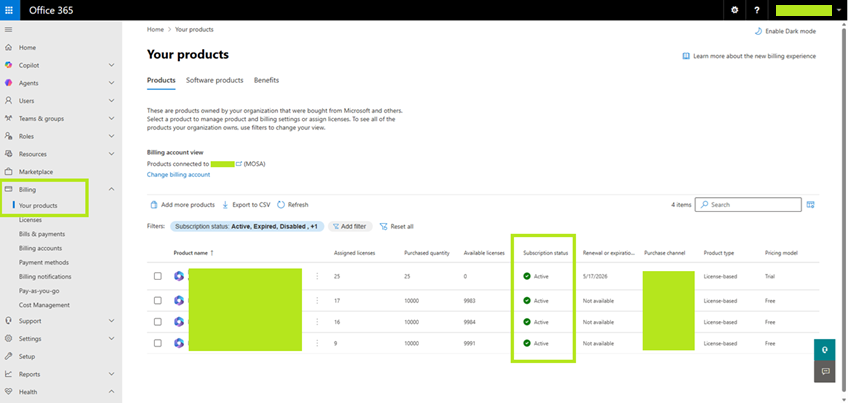Open Bills & payments under Billing
This screenshot has width=848, height=403.
[42, 234]
